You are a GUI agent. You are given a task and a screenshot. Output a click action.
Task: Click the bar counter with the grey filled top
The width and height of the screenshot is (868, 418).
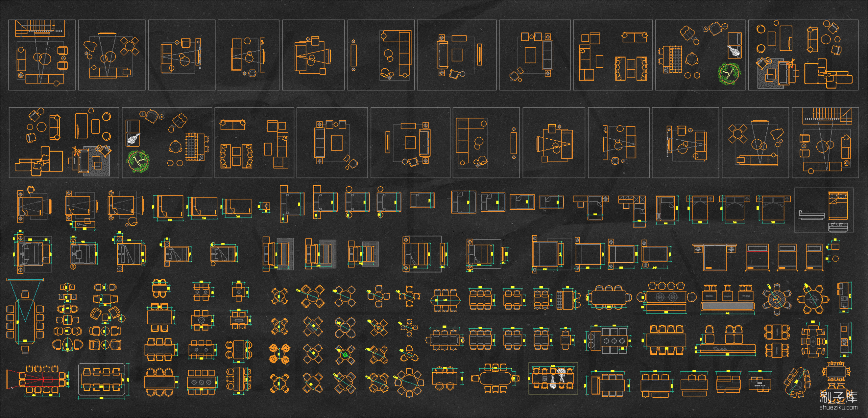727,306
